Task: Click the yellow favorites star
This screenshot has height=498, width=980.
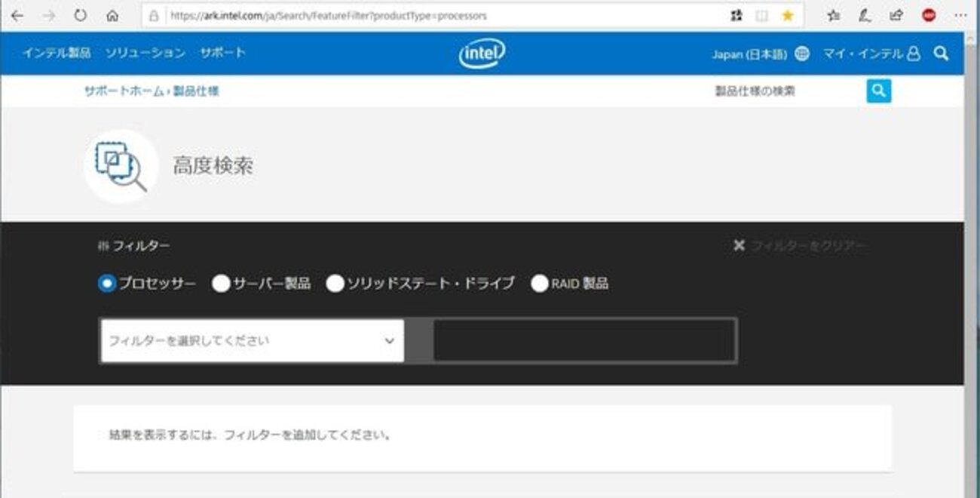Action: (x=788, y=15)
